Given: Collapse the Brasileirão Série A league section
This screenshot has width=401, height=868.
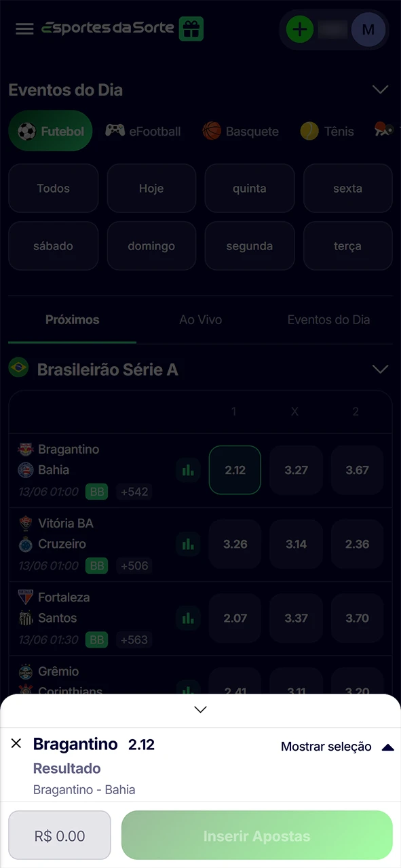Looking at the screenshot, I should (x=380, y=369).
